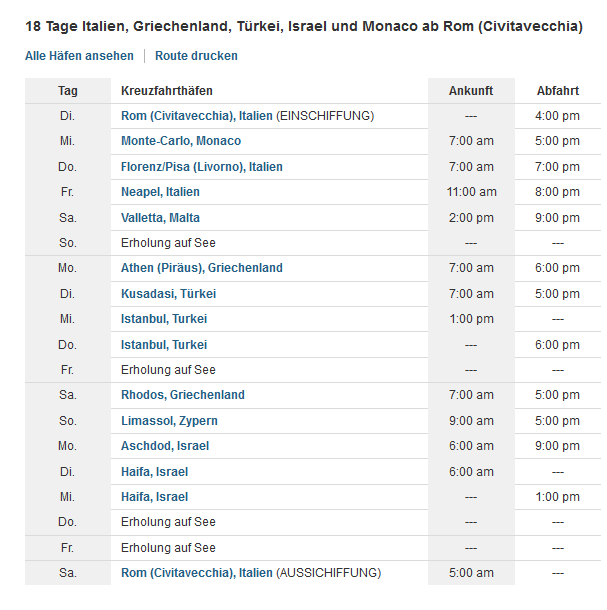Click the 'Abfahrt' column header

(558, 91)
